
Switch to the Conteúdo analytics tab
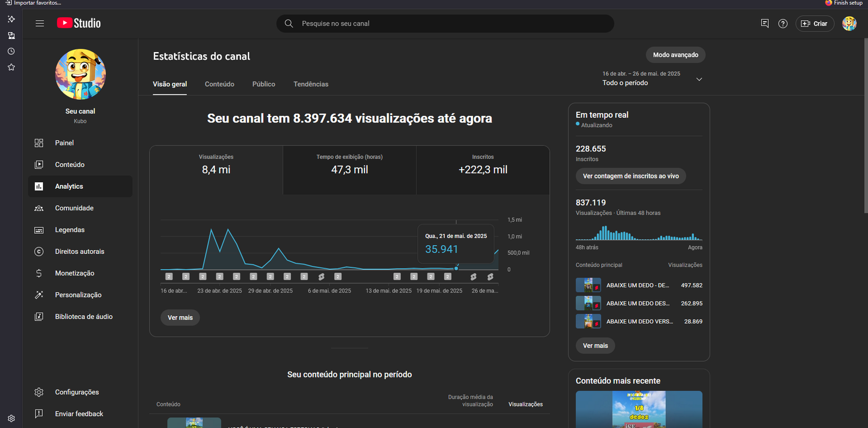click(x=220, y=84)
